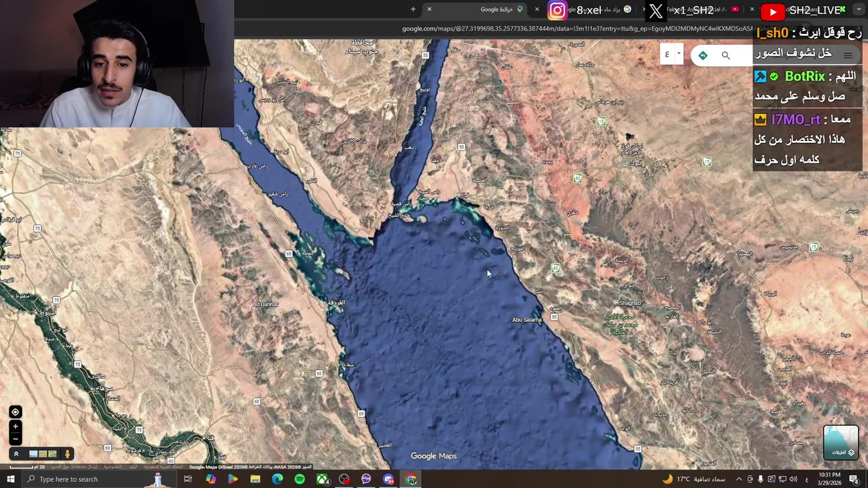
Task: Open Spotify from the taskbar
Action: tap(300, 479)
